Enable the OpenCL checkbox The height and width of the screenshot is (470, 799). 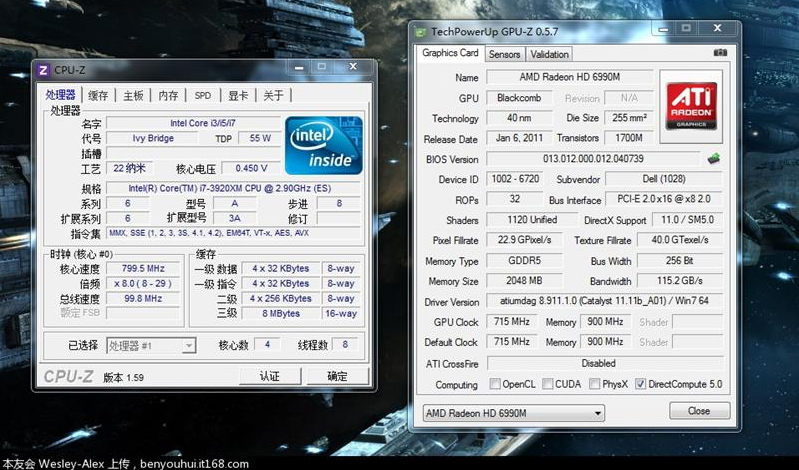click(x=495, y=383)
